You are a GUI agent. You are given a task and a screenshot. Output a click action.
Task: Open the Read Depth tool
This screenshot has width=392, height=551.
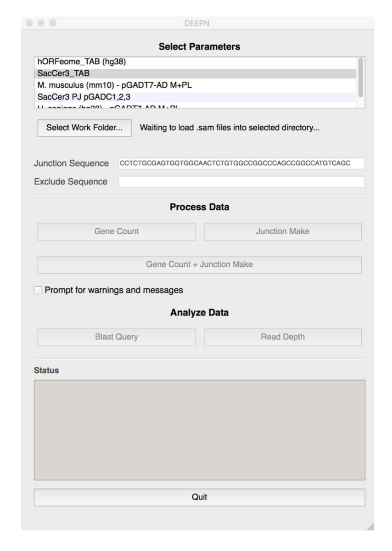[x=282, y=337]
